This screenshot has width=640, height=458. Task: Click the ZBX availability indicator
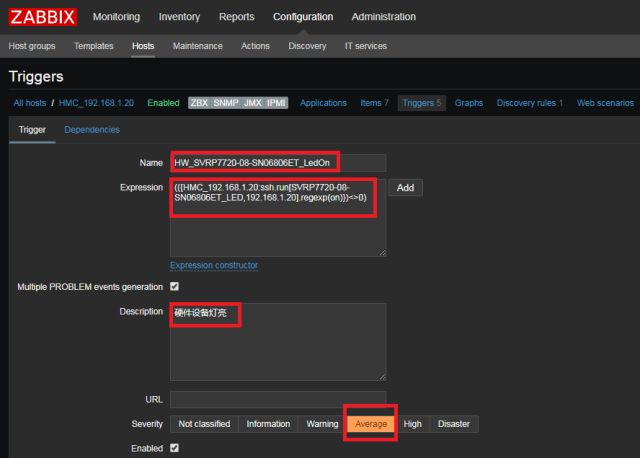click(199, 103)
